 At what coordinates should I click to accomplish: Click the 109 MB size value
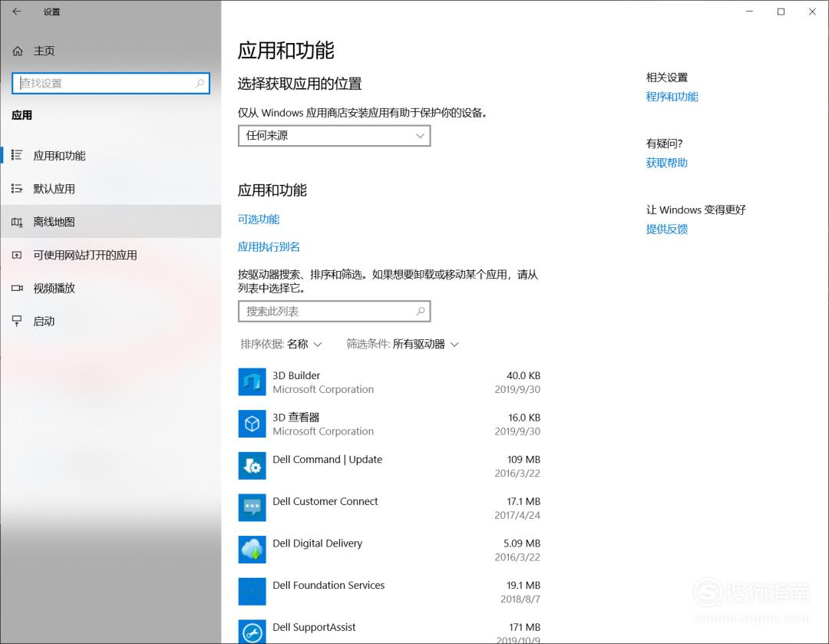[523, 460]
